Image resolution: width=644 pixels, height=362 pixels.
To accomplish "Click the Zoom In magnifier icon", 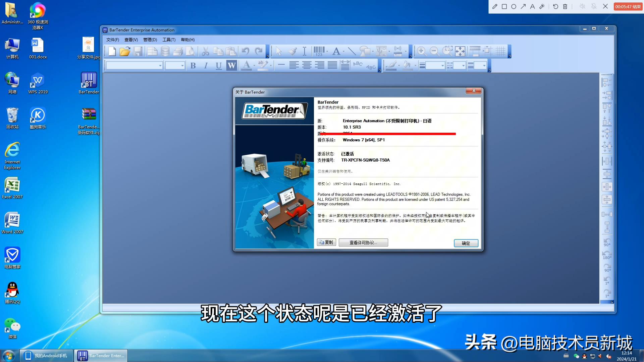I will (x=421, y=51).
